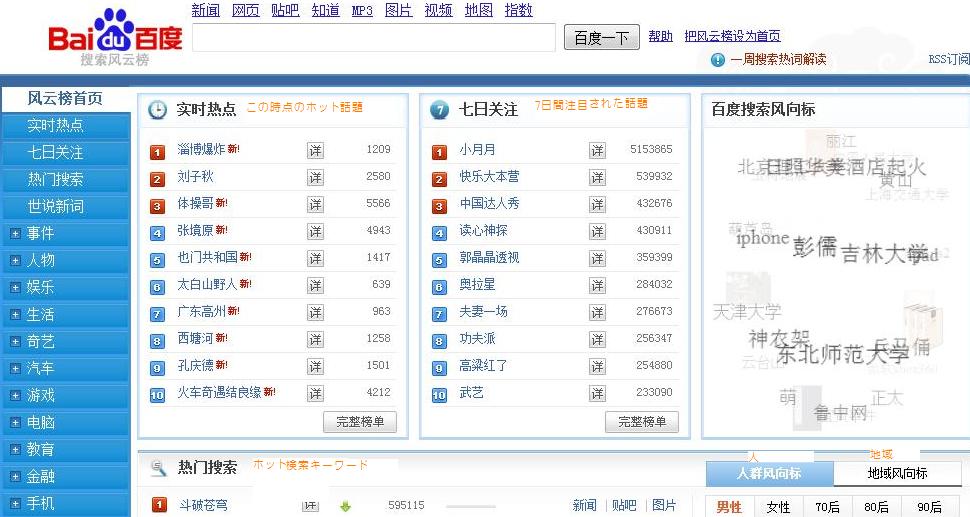Viewport: 970px width, 517px height.
Task: Click detail icon for 快乐大本营 row
Action: tap(598, 177)
